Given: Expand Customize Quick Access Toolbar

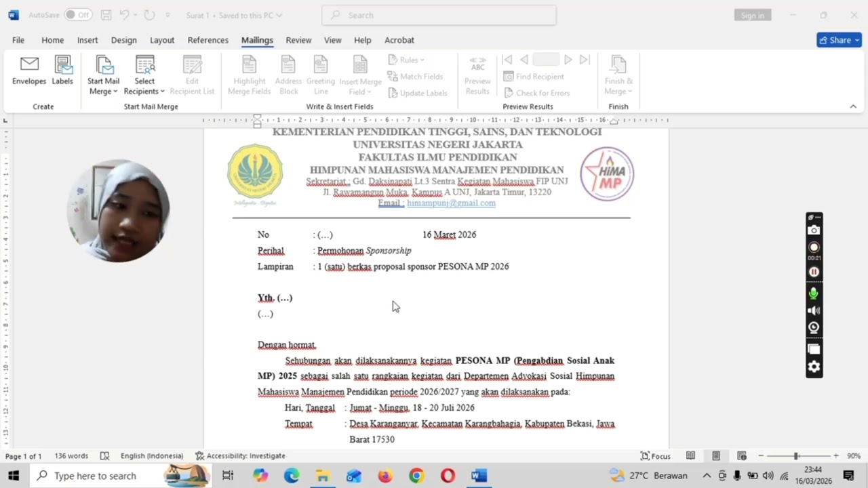Looking at the screenshot, I should pos(168,15).
